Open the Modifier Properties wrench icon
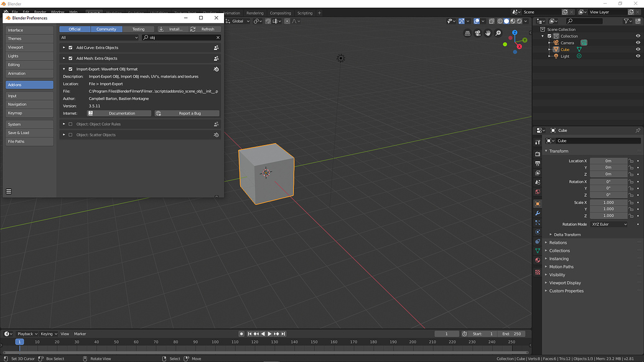This screenshot has width=644, height=362. coord(538,213)
